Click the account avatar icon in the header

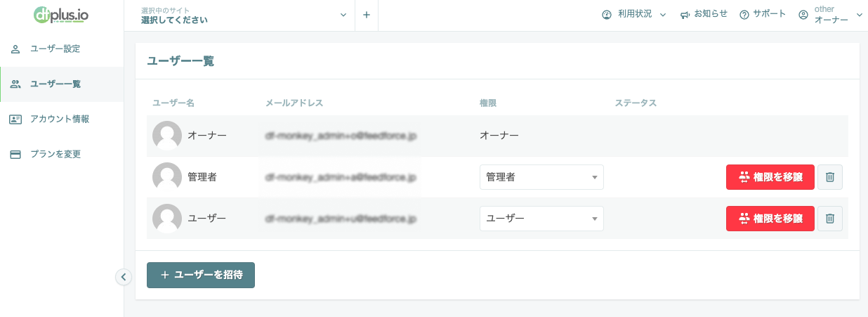(x=804, y=15)
